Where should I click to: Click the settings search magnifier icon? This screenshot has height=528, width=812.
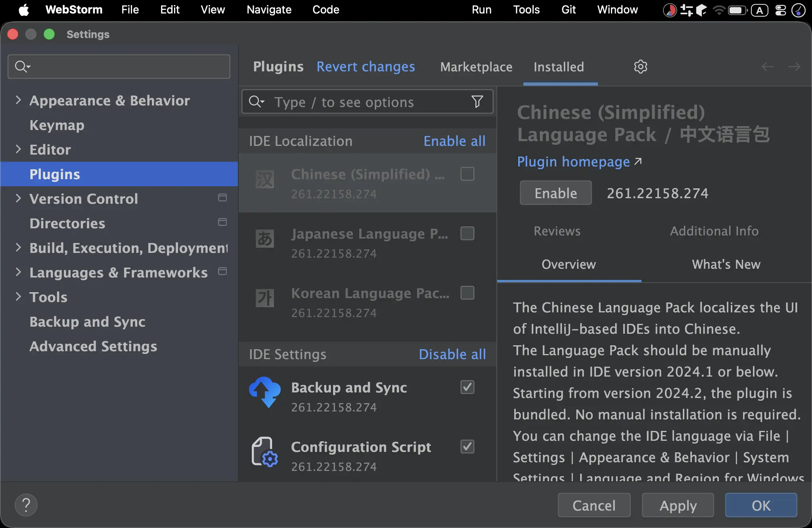22,67
